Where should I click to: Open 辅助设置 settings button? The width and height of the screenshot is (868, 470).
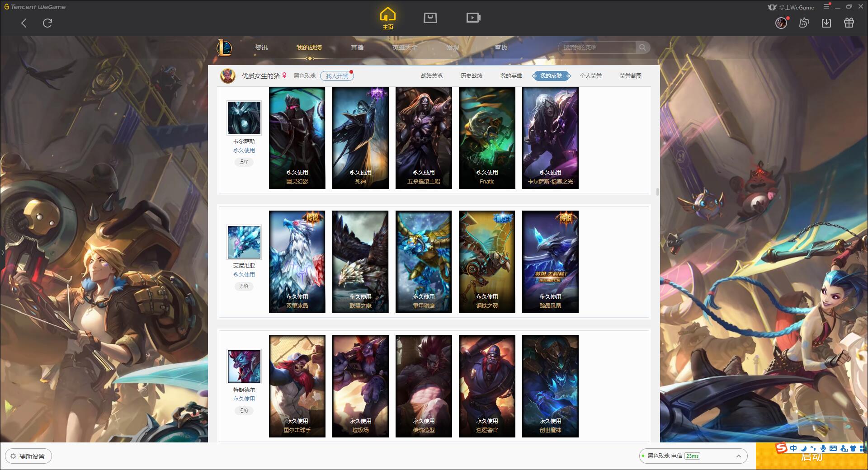point(28,456)
